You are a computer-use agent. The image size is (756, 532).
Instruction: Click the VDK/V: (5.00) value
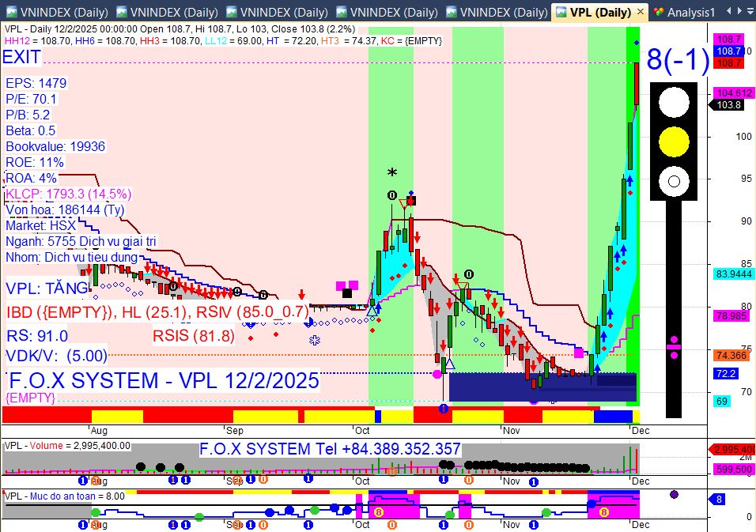click(56, 356)
